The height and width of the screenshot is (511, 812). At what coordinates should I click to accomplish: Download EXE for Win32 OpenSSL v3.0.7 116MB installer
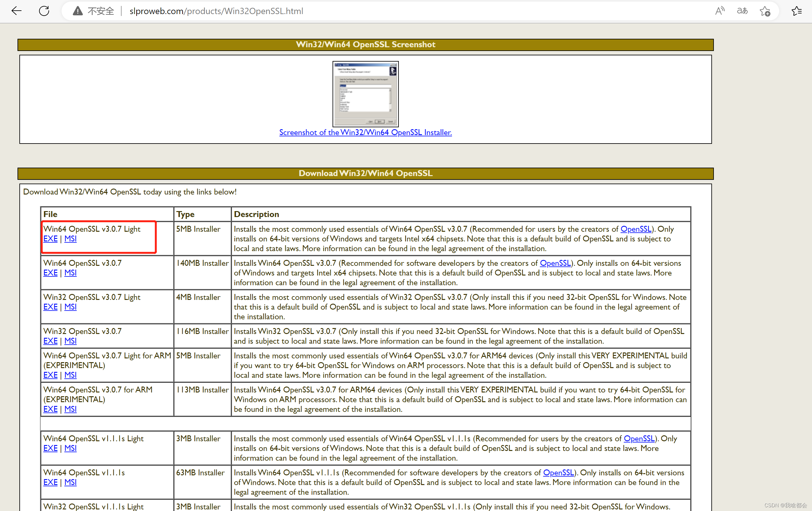point(50,341)
